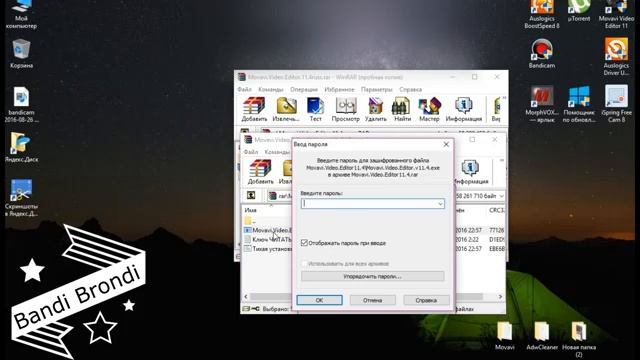Viewport: 640px width, 360px height.
Task: Click the Тест toolbar icon
Action: [315, 109]
